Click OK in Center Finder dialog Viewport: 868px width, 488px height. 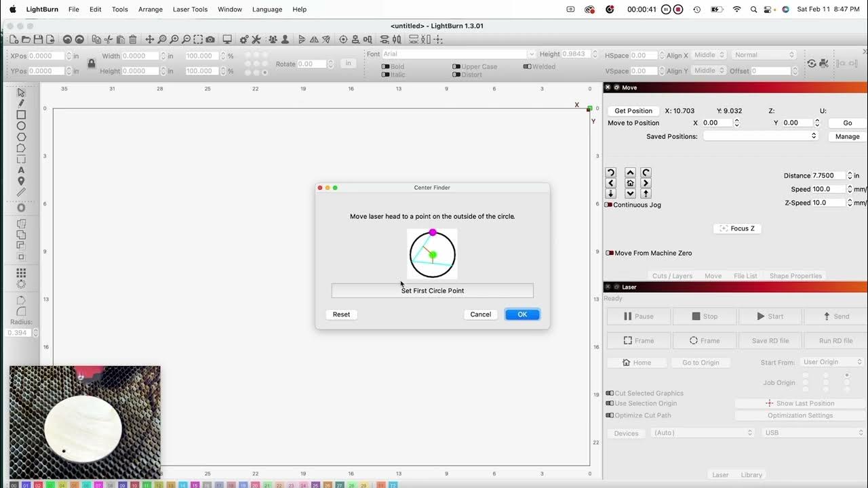click(x=522, y=314)
